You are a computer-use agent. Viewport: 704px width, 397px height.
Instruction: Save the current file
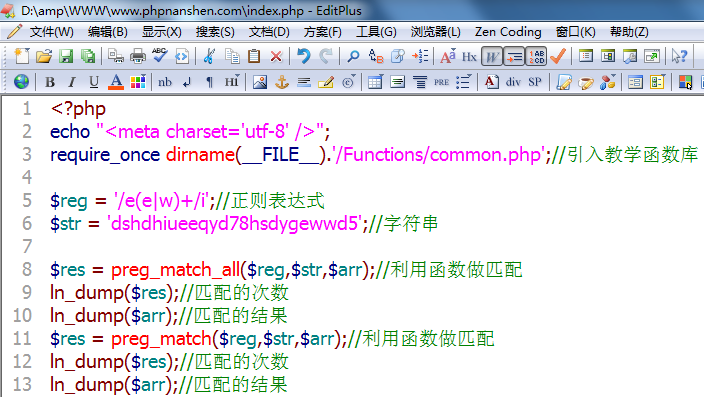click(x=66, y=57)
